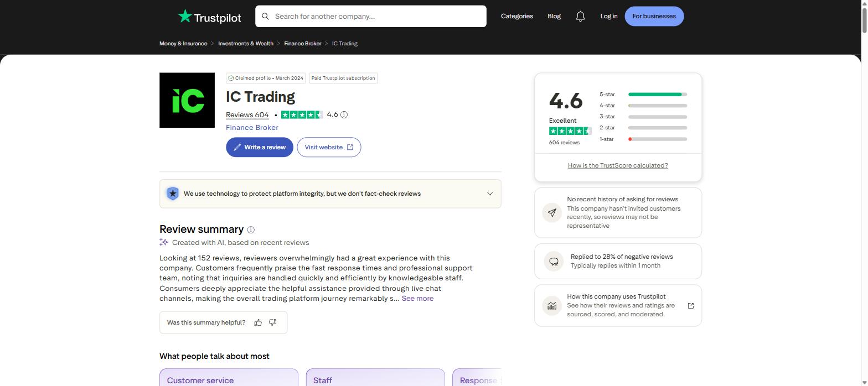
Task: Give the summary a thumbs down
Action: pos(273,322)
